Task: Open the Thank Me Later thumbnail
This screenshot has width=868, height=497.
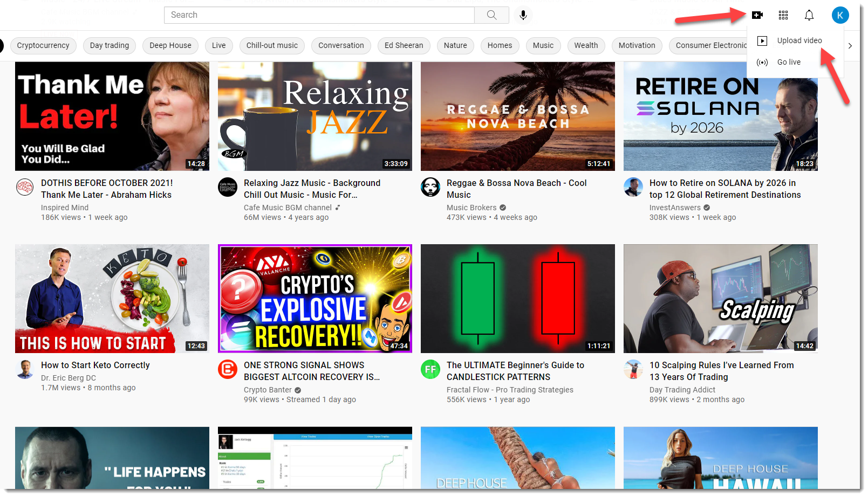Action: pos(112,116)
